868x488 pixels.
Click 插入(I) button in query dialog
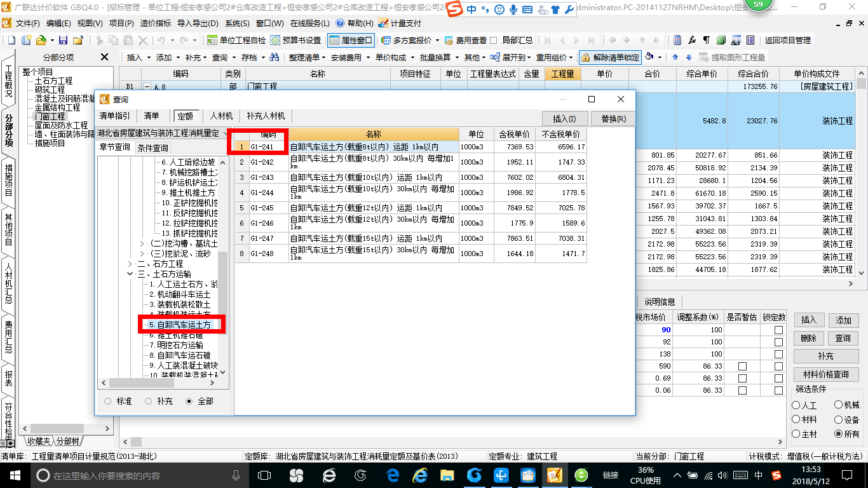(564, 118)
